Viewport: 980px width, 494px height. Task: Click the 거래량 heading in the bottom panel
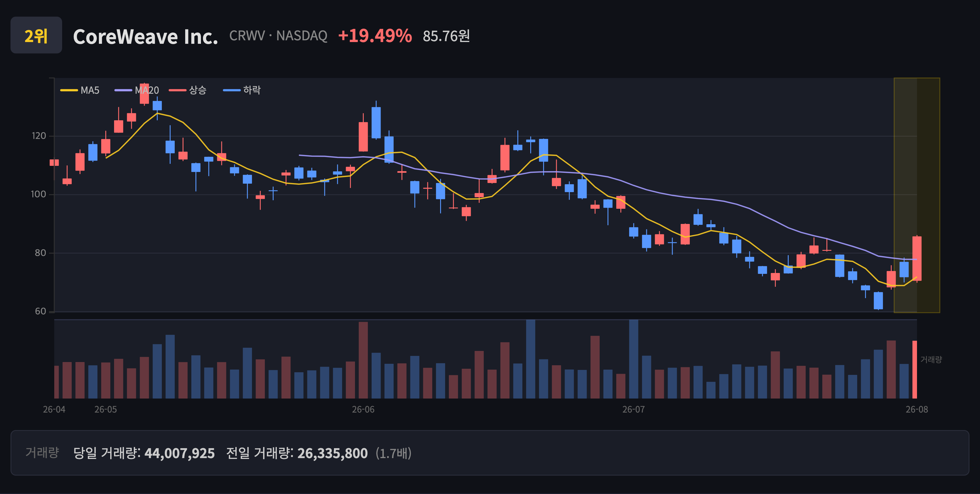pyautogui.click(x=42, y=453)
